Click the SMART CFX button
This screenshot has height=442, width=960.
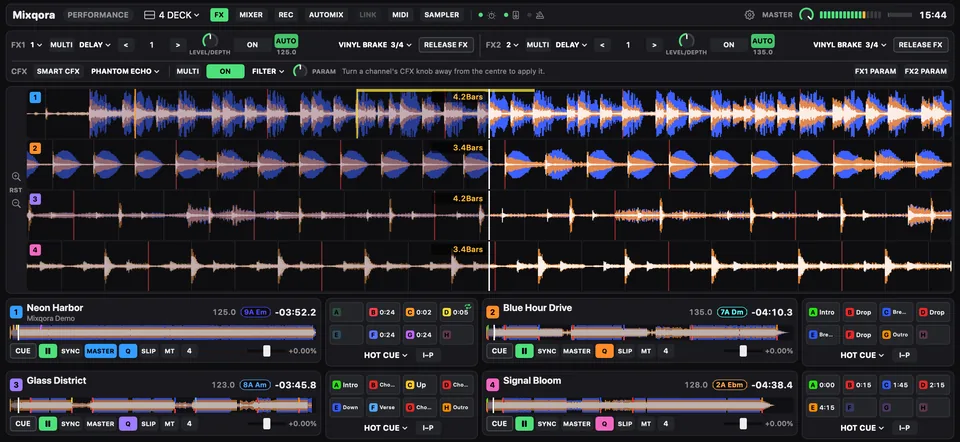pos(58,71)
